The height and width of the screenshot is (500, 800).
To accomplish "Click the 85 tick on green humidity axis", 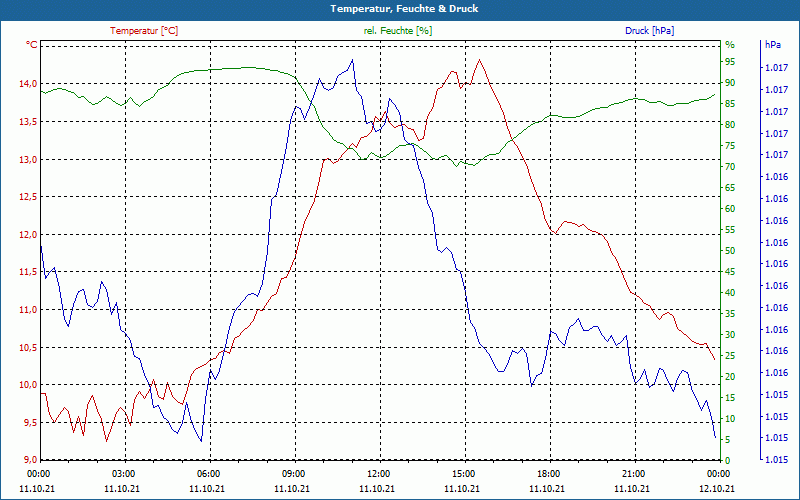I will pyautogui.click(x=730, y=104).
